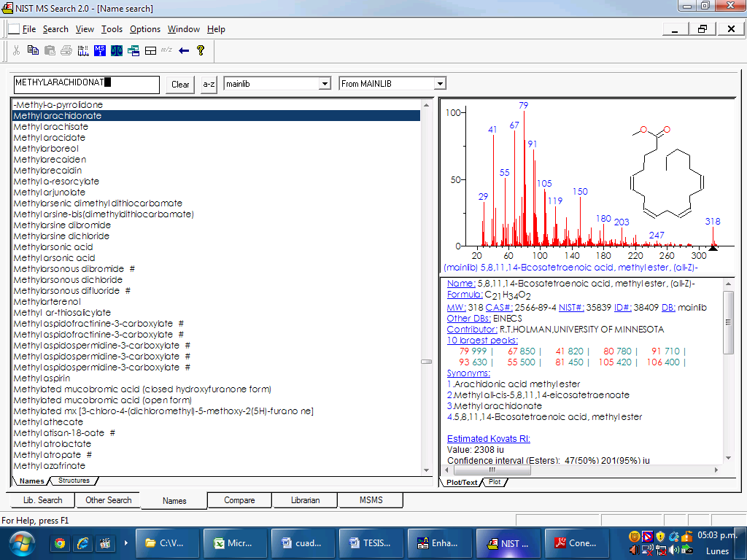
Task: Switch to the MSMS tab
Action: pos(371,500)
